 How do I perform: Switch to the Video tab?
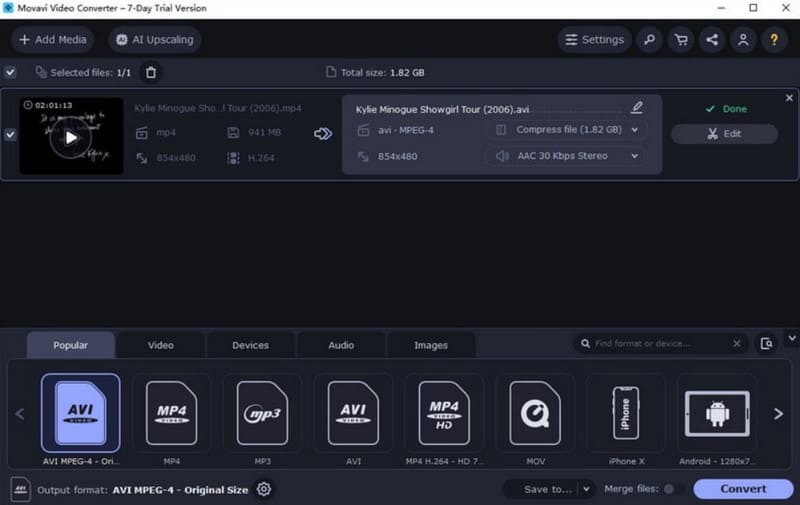tap(161, 345)
